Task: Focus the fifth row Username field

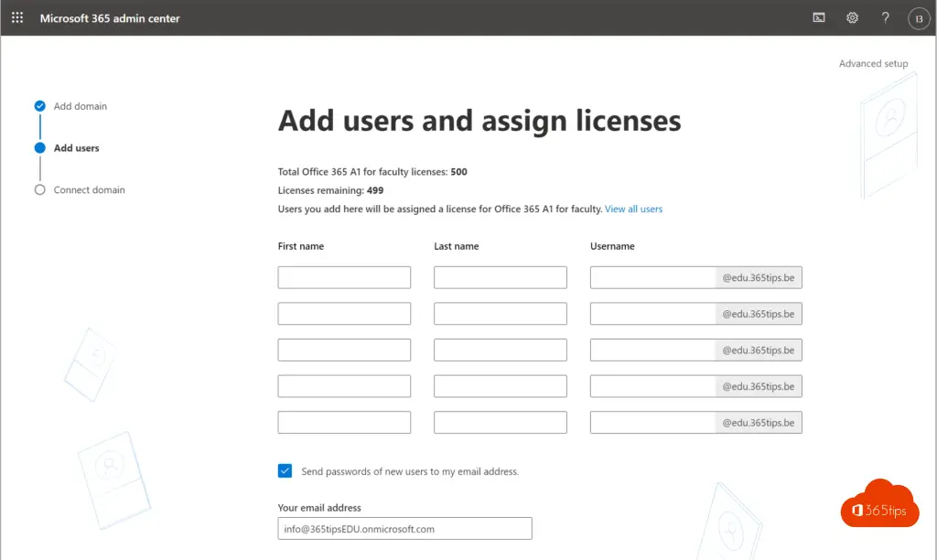Action: (x=653, y=423)
